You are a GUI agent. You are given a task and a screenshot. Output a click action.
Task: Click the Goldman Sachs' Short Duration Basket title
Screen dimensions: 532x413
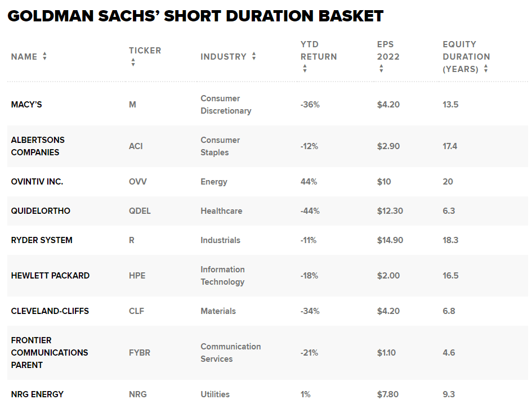195,16
